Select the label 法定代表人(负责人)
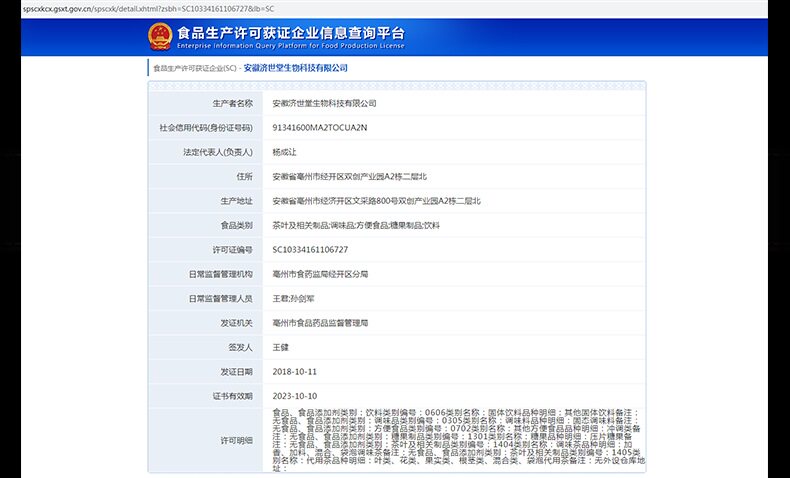 pyautogui.click(x=218, y=152)
